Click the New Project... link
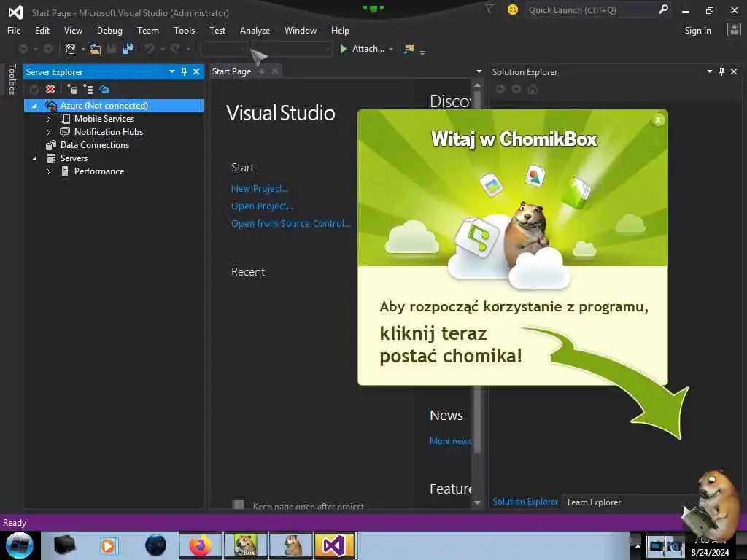The image size is (747, 560). (x=260, y=189)
